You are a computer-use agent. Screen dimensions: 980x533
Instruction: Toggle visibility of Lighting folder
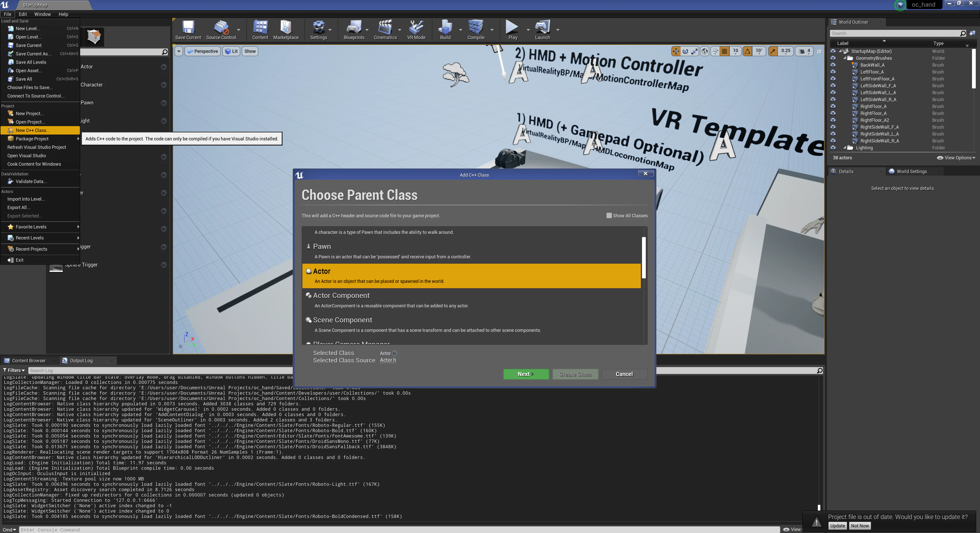click(833, 148)
